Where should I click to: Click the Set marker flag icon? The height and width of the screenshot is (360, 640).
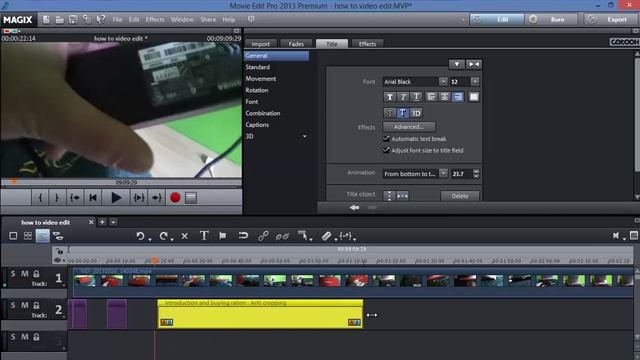[222, 236]
